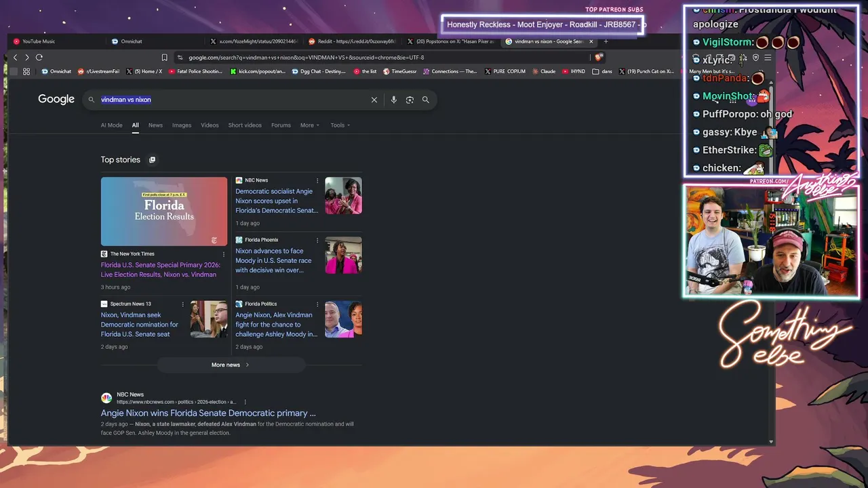
Task: Open the PURE COPIUM bookmark
Action: click(x=505, y=71)
